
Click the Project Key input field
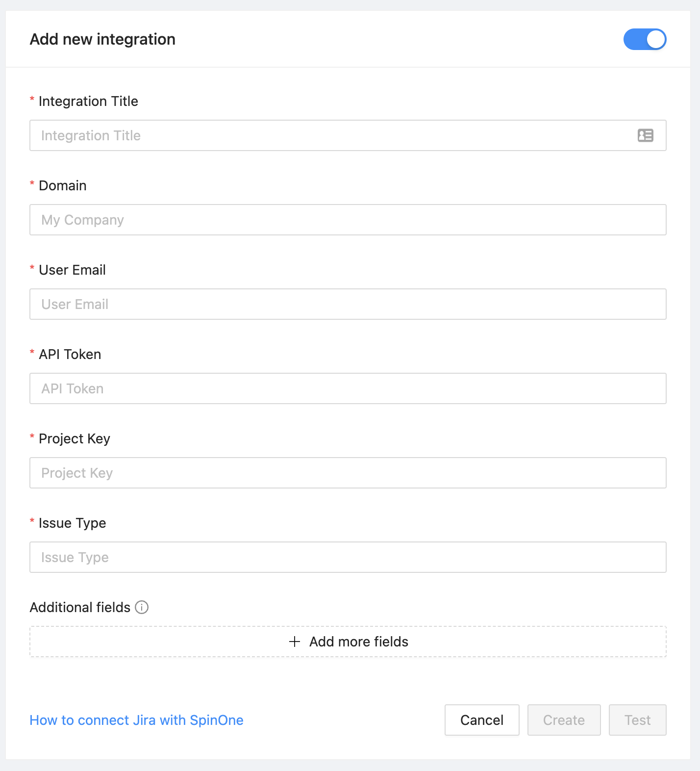click(348, 473)
